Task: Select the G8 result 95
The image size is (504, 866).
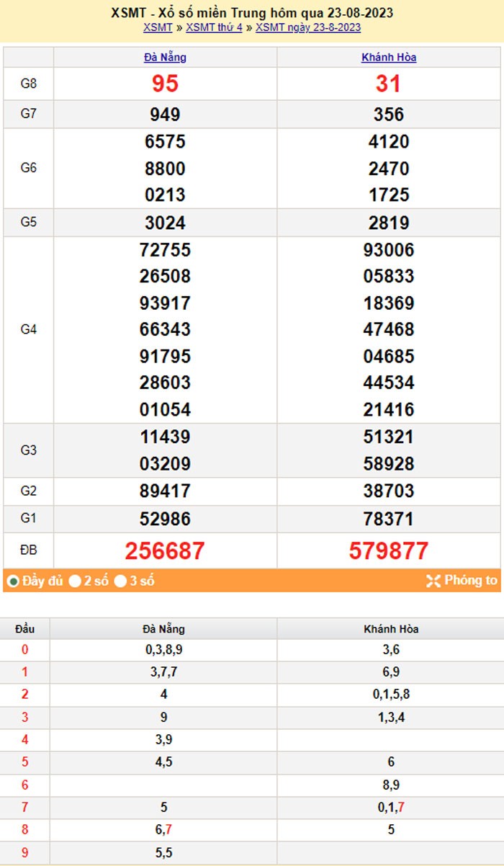Action: (165, 84)
